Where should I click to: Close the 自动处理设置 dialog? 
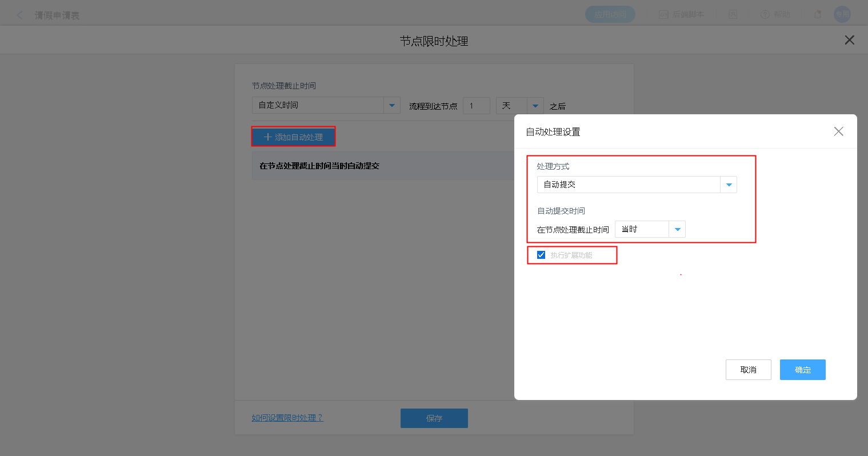(x=838, y=131)
